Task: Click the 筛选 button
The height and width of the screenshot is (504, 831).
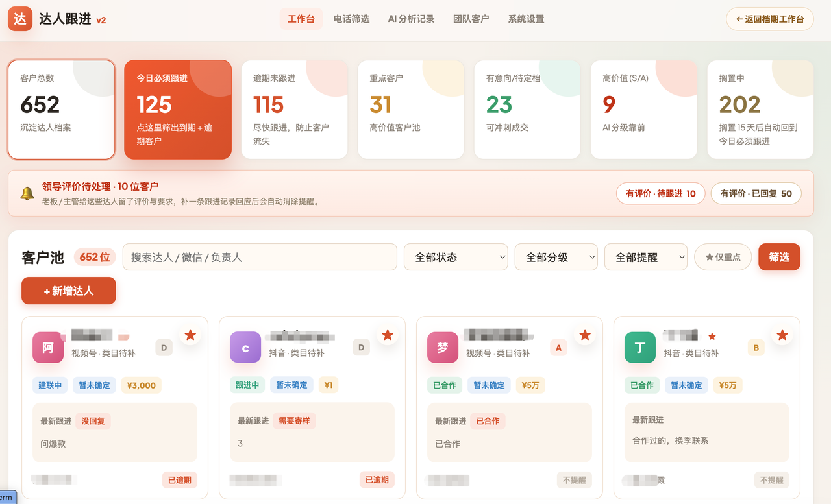Action: coord(779,257)
